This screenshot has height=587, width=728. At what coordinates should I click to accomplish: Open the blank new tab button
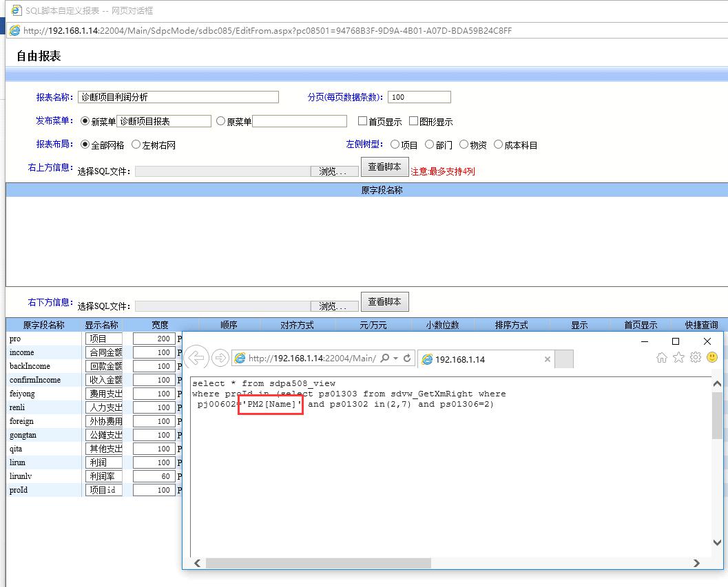click(x=564, y=359)
